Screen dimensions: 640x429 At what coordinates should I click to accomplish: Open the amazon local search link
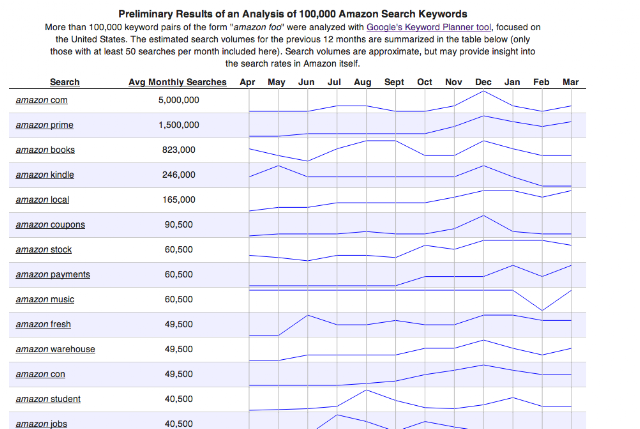(x=42, y=200)
